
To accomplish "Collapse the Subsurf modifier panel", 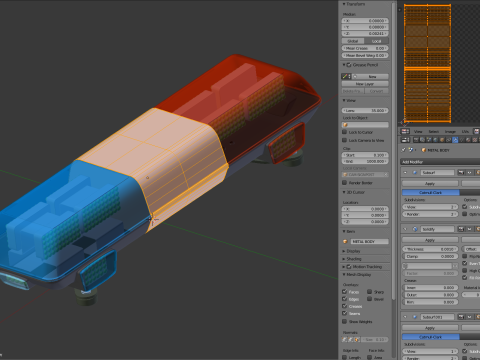I will pyautogui.click(x=405, y=172).
